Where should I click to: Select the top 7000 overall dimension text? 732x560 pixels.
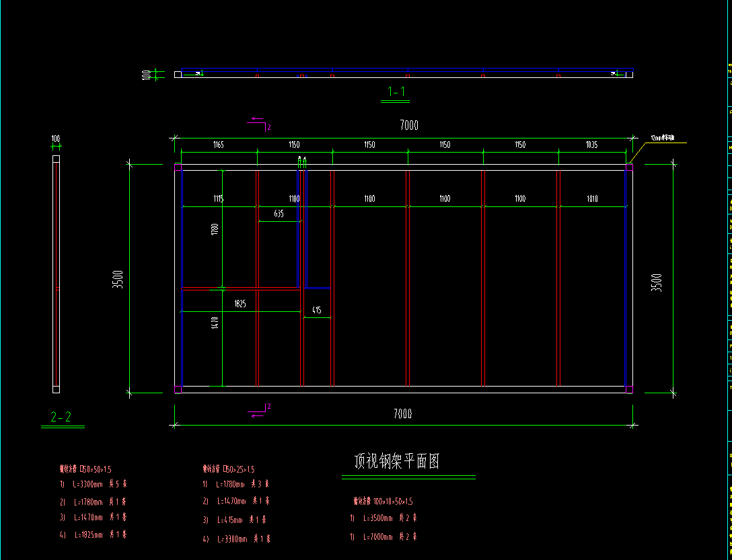[408, 125]
